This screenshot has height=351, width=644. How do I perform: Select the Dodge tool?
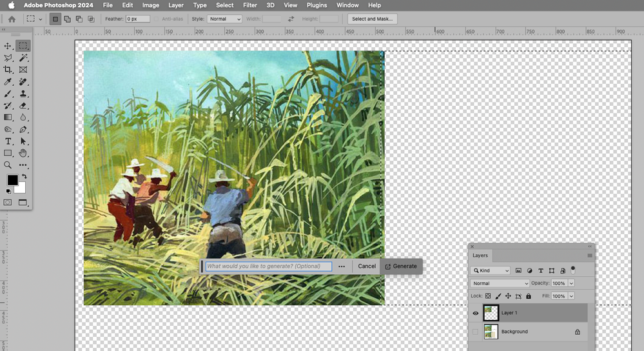coord(8,130)
